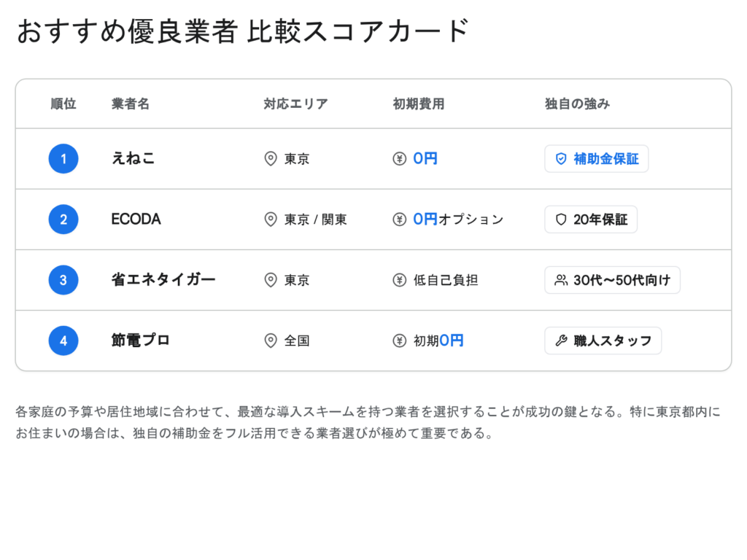Click the shield-check icon in 補助金保証 badge
This screenshot has height=560, width=747.
[x=561, y=159]
